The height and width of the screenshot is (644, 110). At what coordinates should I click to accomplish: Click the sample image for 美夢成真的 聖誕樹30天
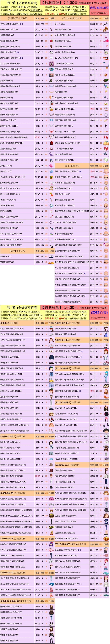(x=106, y=81)
